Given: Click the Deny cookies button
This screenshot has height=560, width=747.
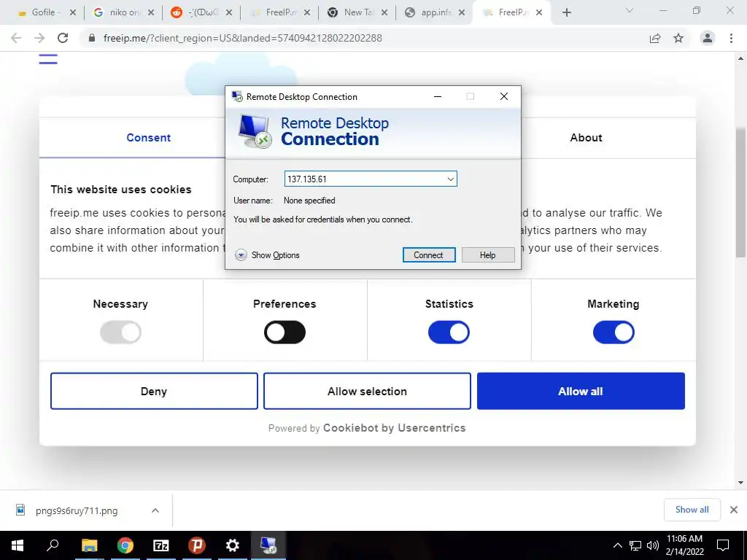Looking at the screenshot, I should click(154, 391).
